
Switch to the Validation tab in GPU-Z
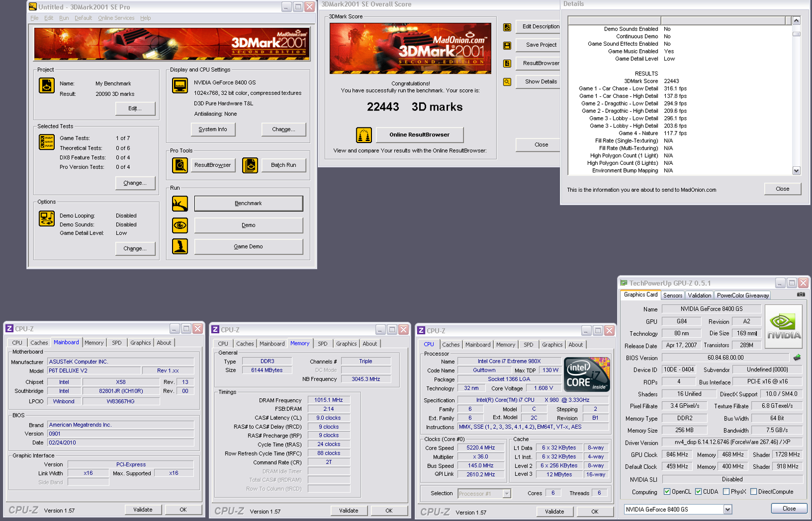point(699,295)
